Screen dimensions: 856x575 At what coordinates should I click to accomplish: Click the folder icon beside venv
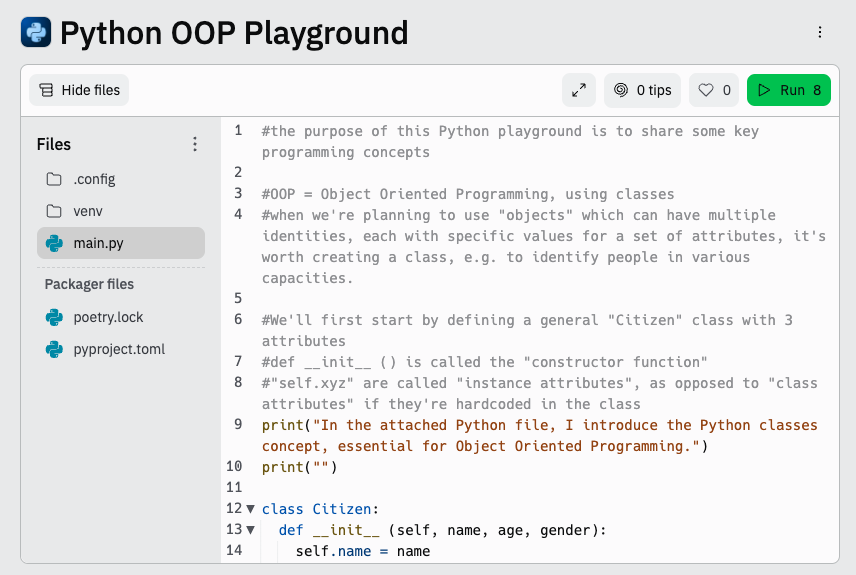pyautogui.click(x=54, y=211)
